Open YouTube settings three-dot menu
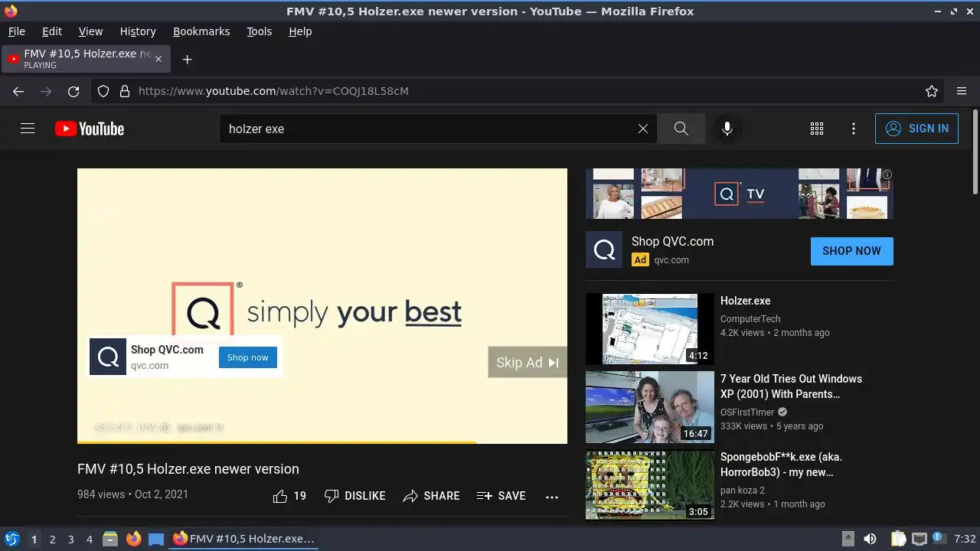980x551 pixels. 854,129
